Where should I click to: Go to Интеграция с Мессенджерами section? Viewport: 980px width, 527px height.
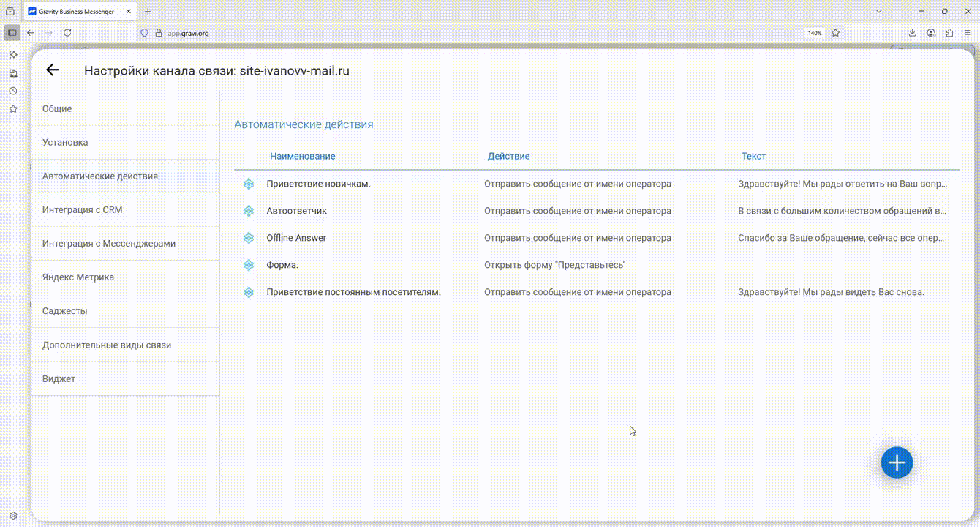click(x=109, y=243)
